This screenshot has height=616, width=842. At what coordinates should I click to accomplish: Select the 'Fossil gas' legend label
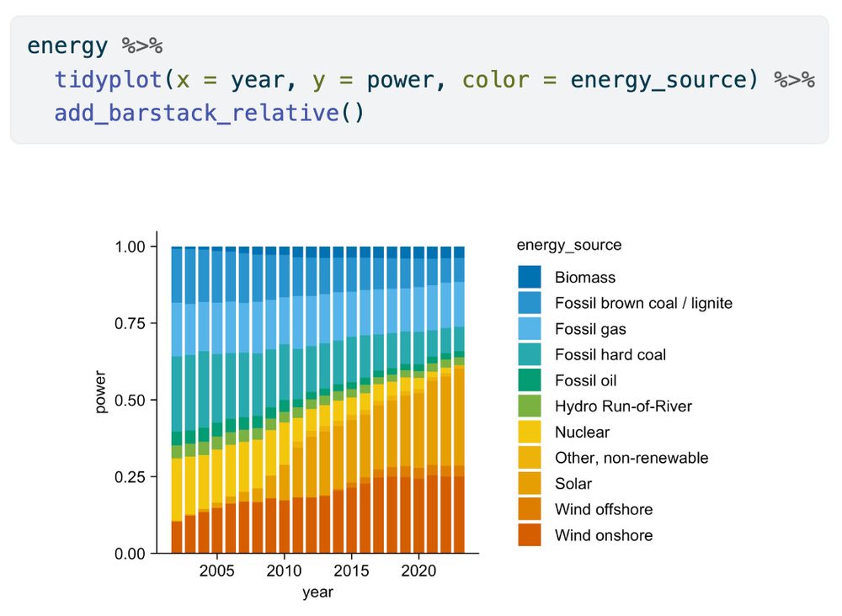[x=590, y=329]
